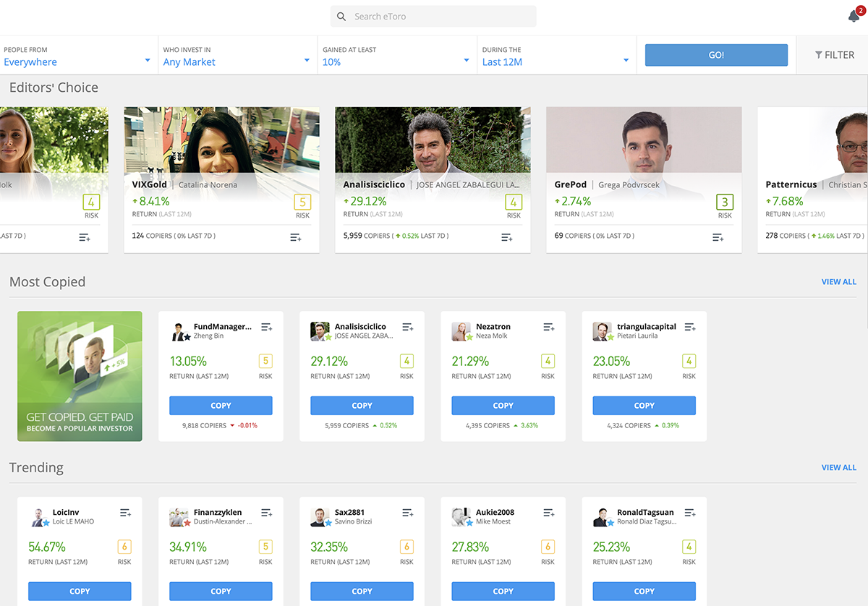Open the People From dropdown
The height and width of the screenshot is (606, 868).
[x=78, y=56]
